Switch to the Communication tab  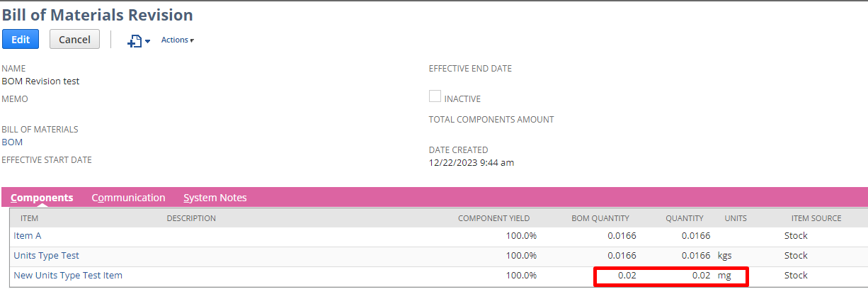point(128,198)
